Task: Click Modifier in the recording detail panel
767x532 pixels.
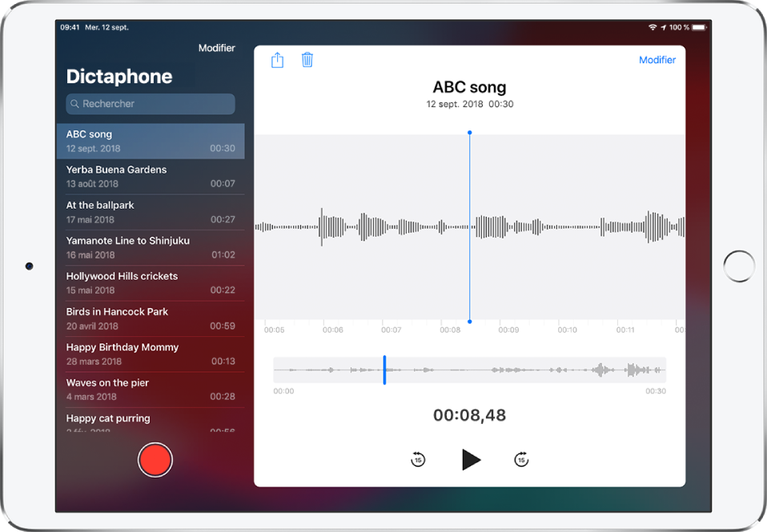Action: click(x=657, y=60)
